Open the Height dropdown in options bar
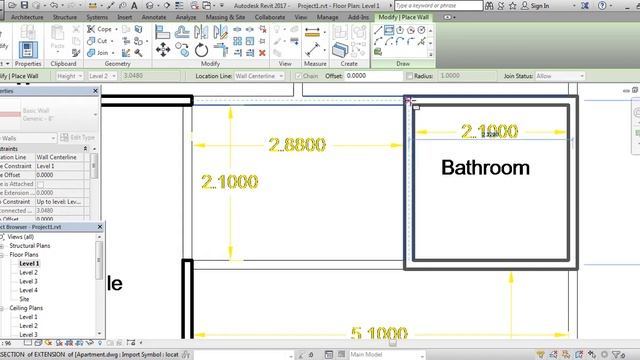Screen dimensions: 640x360 pos(69,76)
